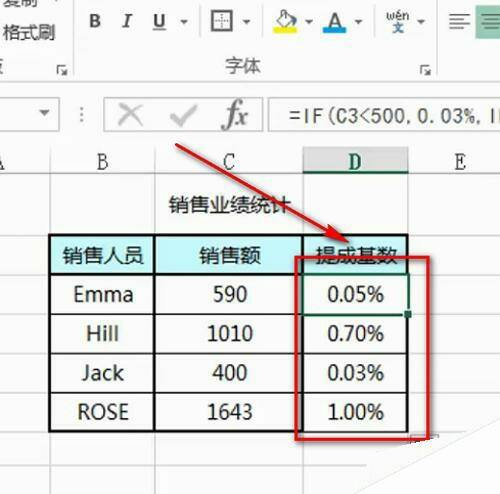Select cell Hill
The width and height of the screenshot is (500, 494).
(102, 334)
